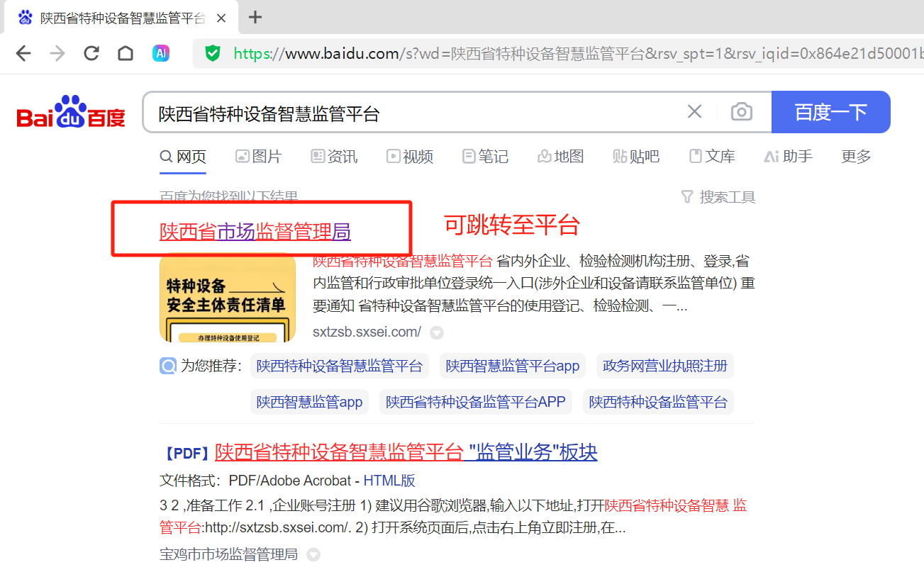Click the browser forward arrow
Screen dimensions: 924x572
point(57,53)
